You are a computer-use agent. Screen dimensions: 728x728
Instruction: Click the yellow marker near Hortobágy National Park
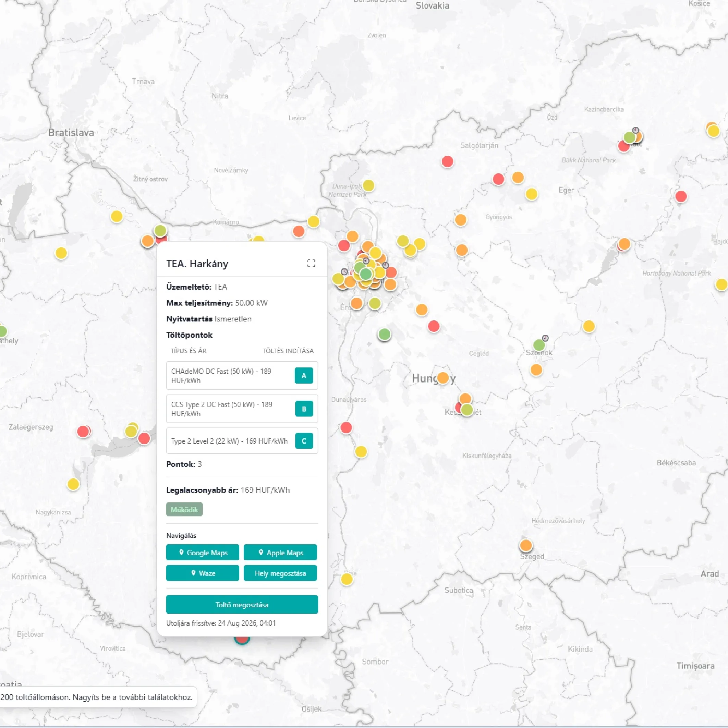(721, 284)
